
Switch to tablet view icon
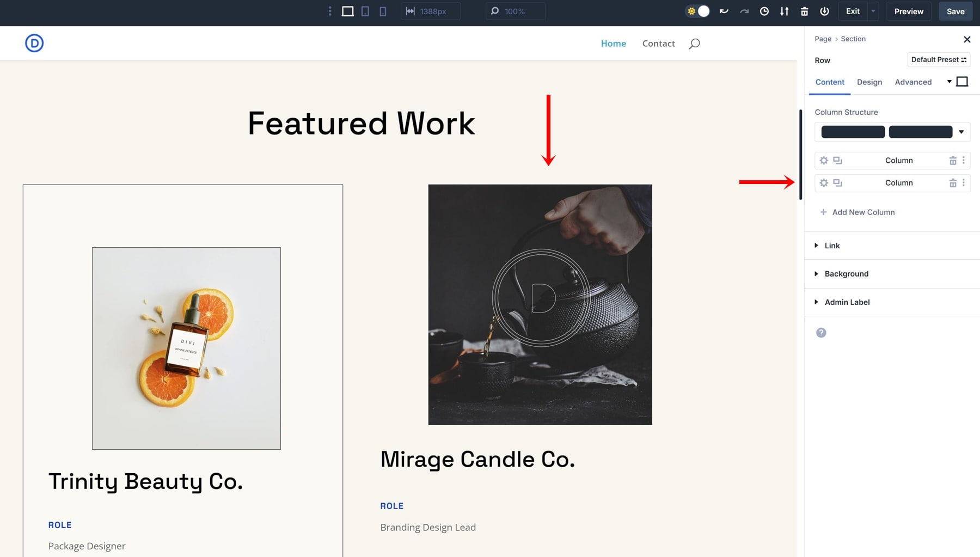pos(365,11)
